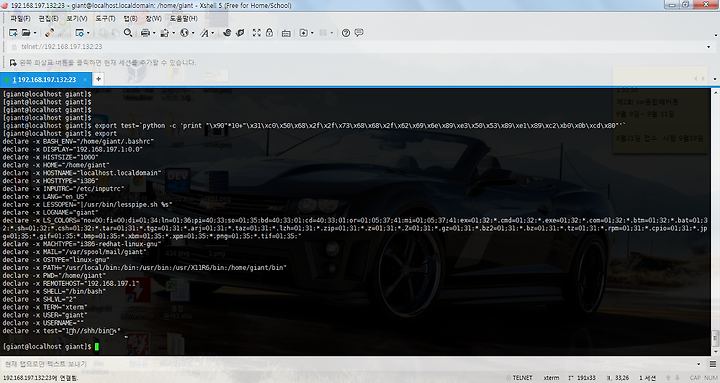Click the declare -x SHELL="/bin/bash" line

(54, 291)
